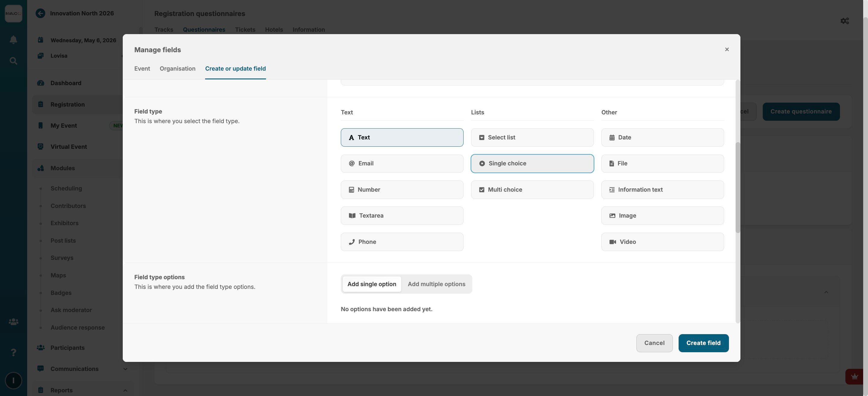Select the Single choice field type
Image resolution: width=868 pixels, height=396 pixels.
532,164
